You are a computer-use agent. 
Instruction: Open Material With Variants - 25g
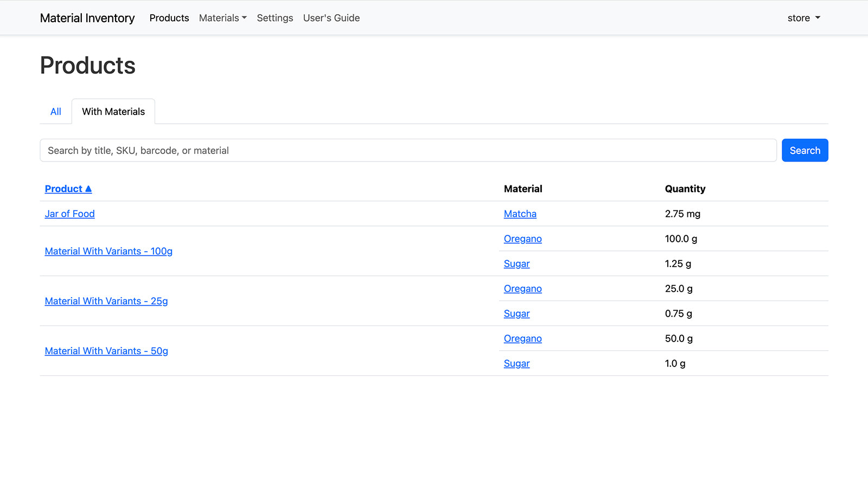point(106,301)
